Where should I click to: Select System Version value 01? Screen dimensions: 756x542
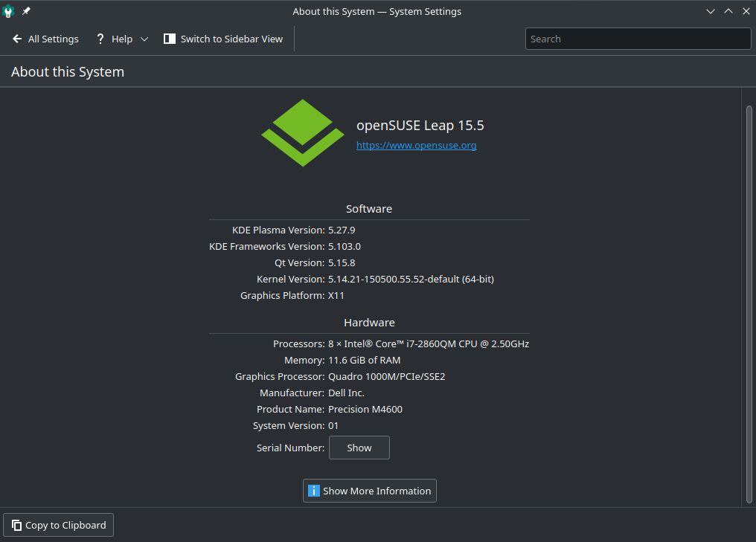point(333,425)
